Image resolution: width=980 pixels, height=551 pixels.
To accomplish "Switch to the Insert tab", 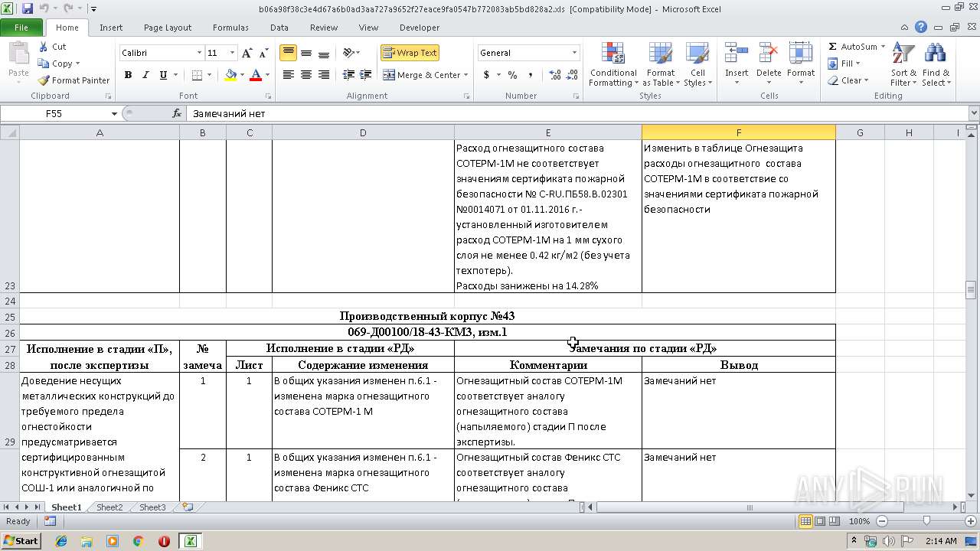I will tap(111, 28).
